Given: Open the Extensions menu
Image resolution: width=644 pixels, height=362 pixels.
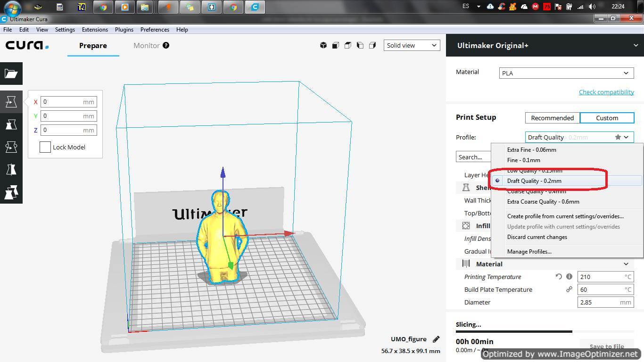Looking at the screenshot, I should coord(95,29).
